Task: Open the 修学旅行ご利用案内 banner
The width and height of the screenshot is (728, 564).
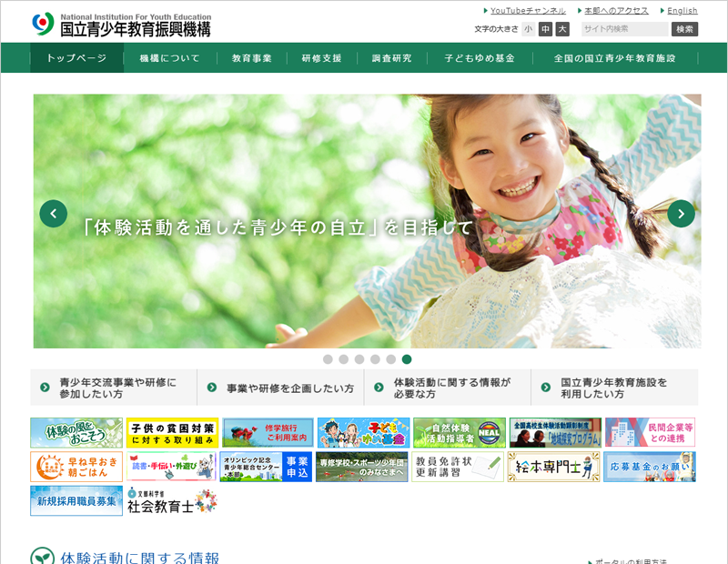Action: coord(268,433)
